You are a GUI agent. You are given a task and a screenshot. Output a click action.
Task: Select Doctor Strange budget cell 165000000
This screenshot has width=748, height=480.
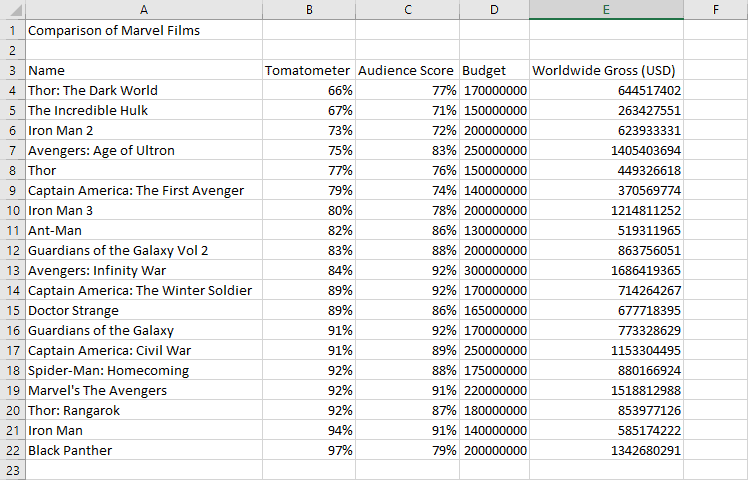[x=494, y=311]
